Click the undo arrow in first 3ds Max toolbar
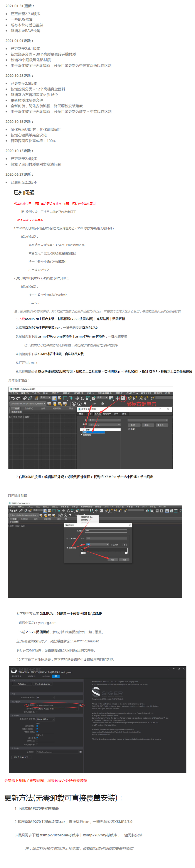Viewport: 195px width, 868px height. point(12,398)
